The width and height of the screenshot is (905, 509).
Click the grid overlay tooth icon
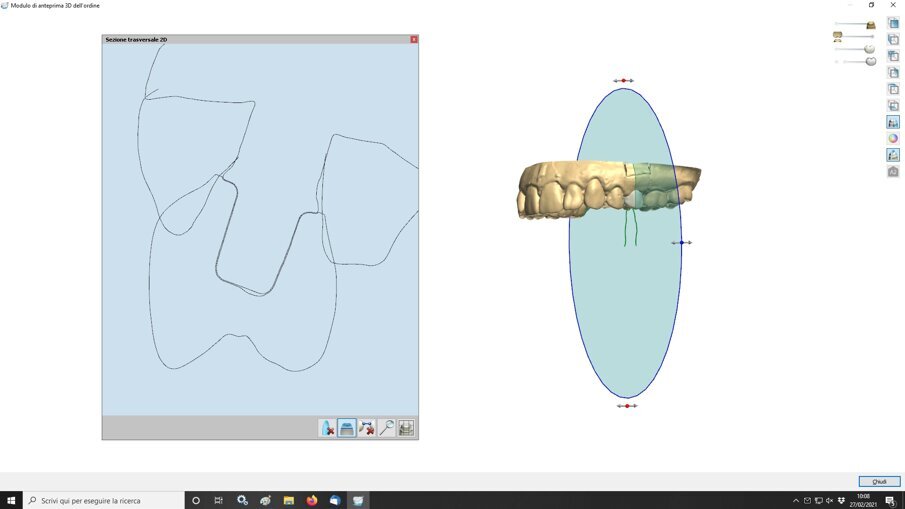(x=406, y=428)
